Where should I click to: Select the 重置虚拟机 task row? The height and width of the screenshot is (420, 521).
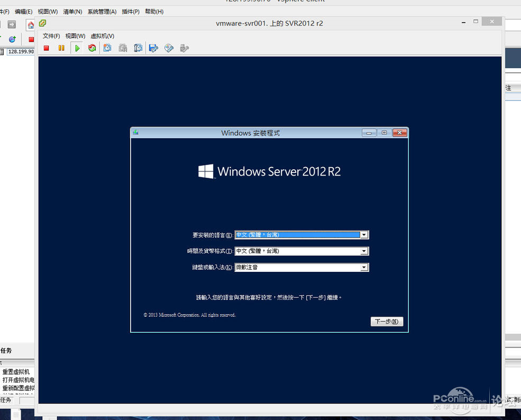pyautogui.click(x=16, y=372)
